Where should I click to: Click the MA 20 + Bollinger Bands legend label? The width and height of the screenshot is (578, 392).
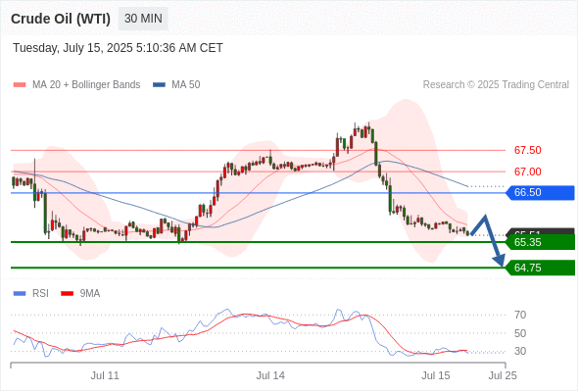[86, 85]
